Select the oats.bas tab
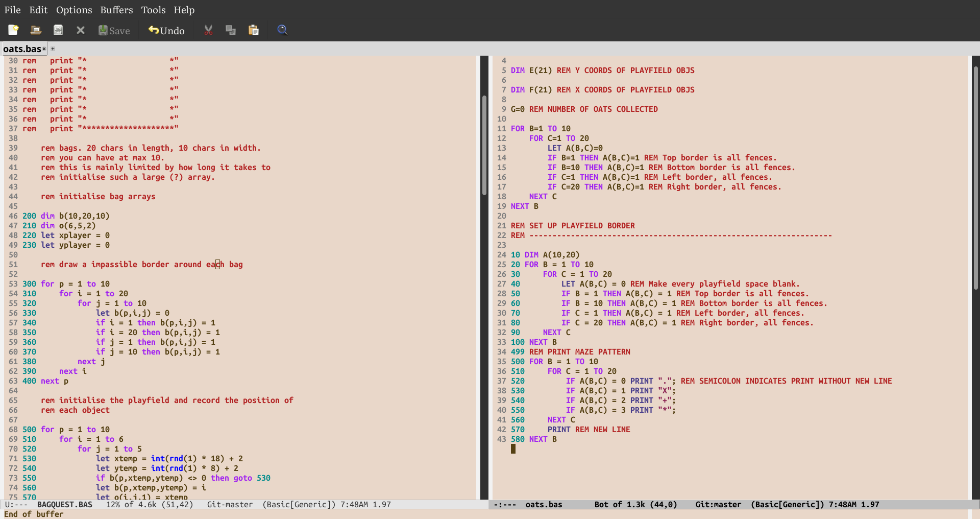Screen dimensions: 980x519 coord(22,49)
